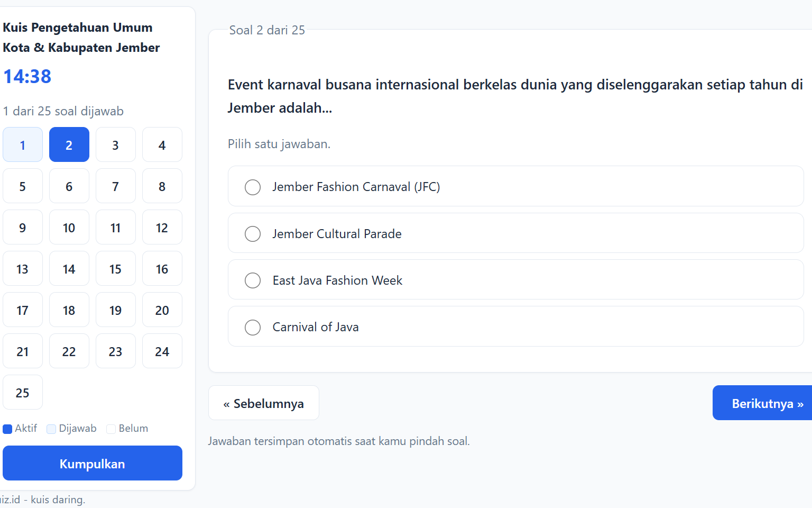Go to question 13
This screenshot has width=812, height=508.
23,268
